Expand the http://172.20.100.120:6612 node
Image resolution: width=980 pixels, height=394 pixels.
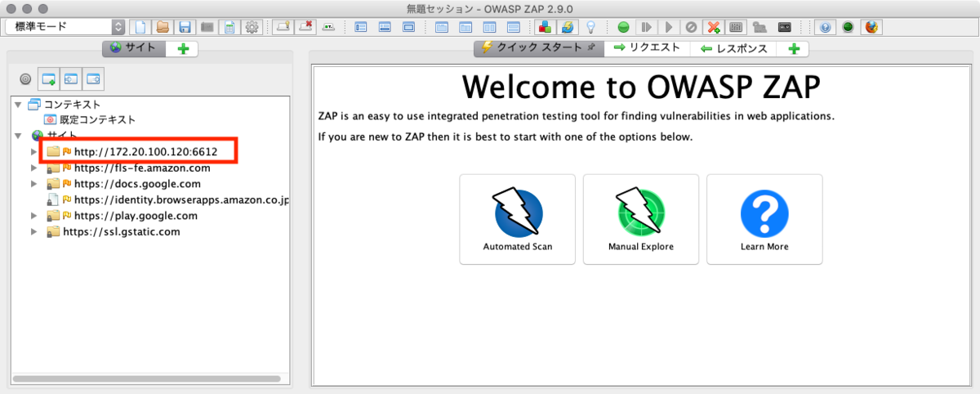click(34, 152)
